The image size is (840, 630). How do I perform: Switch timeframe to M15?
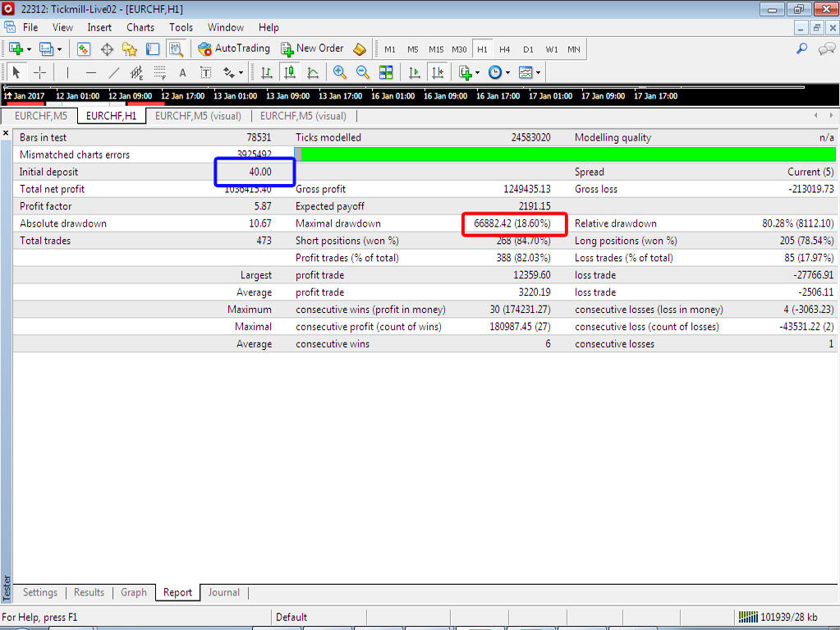[x=436, y=49]
